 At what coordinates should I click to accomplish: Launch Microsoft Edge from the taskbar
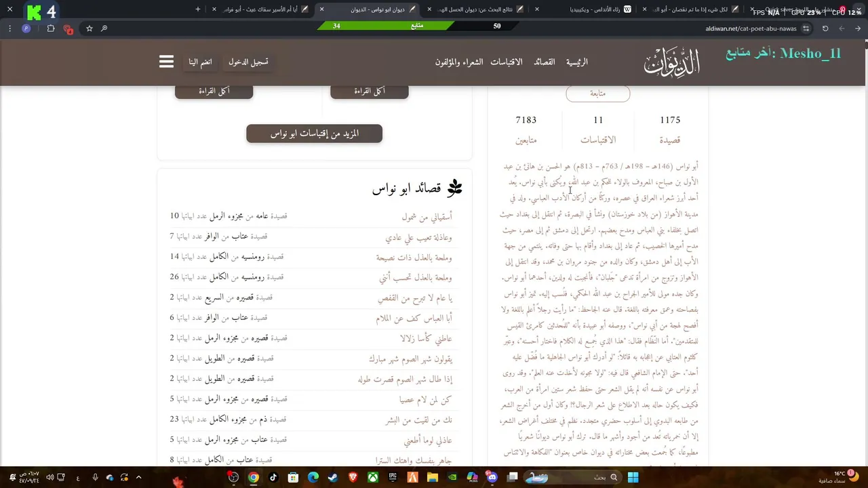pyautogui.click(x=313, y=477)
